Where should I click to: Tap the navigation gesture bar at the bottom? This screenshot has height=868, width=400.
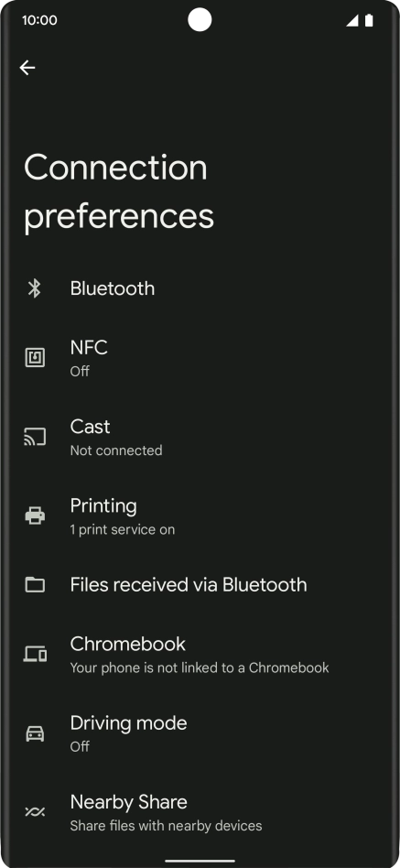pos(200,861)
